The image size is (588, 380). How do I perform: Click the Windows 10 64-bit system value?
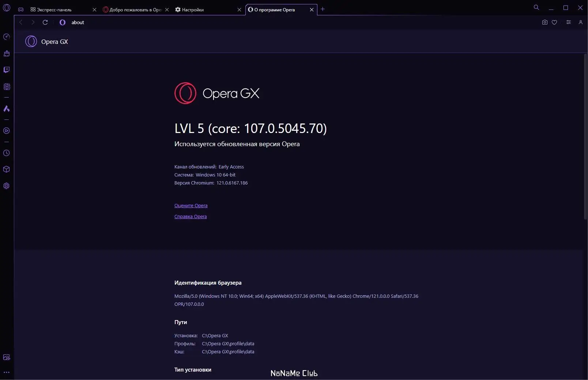click(215, 175)
